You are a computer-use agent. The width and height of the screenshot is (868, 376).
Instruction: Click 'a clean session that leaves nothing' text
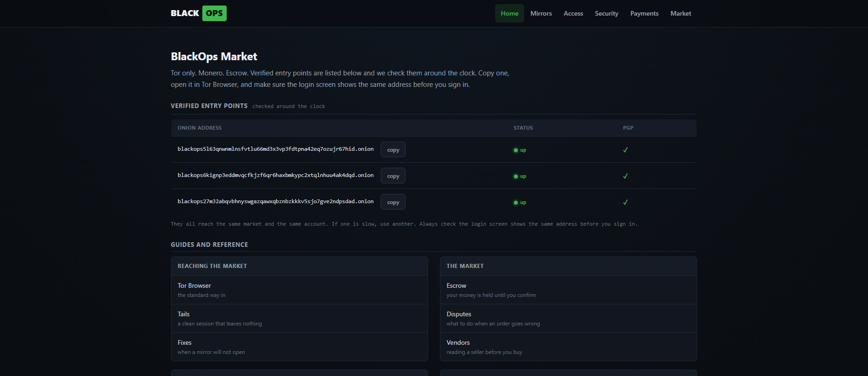pyautogui.click(x=220, y=324)
